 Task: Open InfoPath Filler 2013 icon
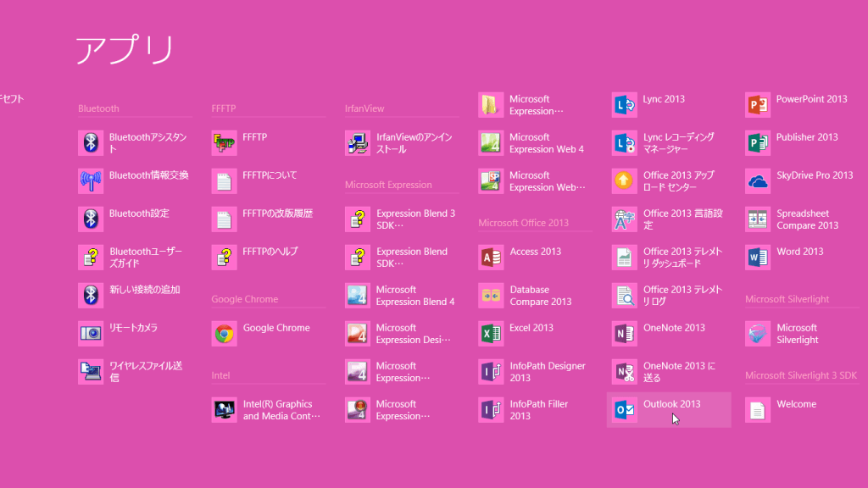point(491,410)
